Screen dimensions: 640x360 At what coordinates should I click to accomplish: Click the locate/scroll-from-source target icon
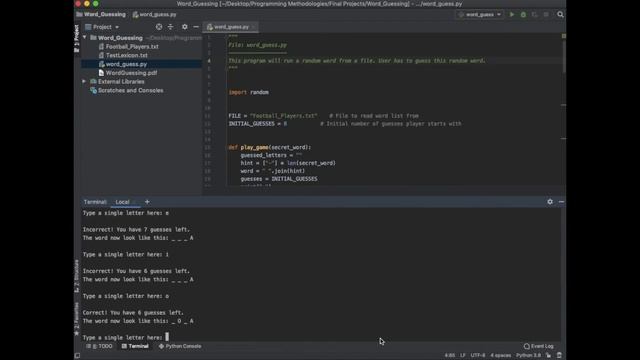tap(159, 27)
